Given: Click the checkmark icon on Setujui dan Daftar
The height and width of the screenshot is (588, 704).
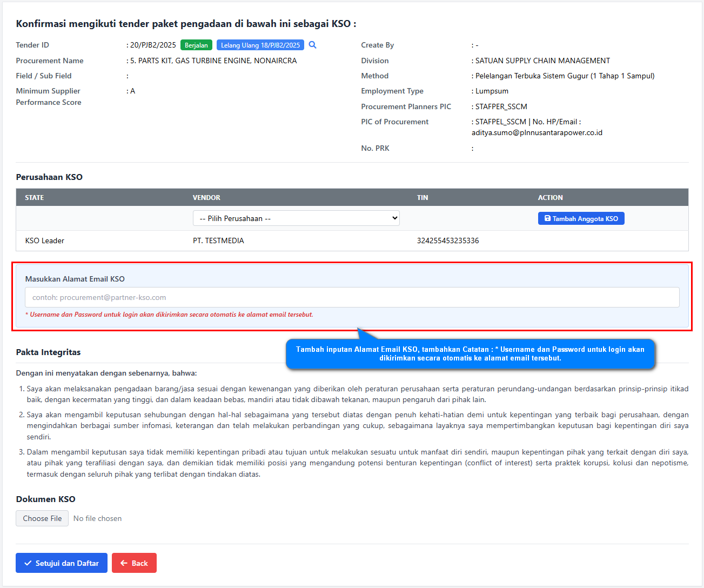Looking at the screenshot, I should [28, 563].
